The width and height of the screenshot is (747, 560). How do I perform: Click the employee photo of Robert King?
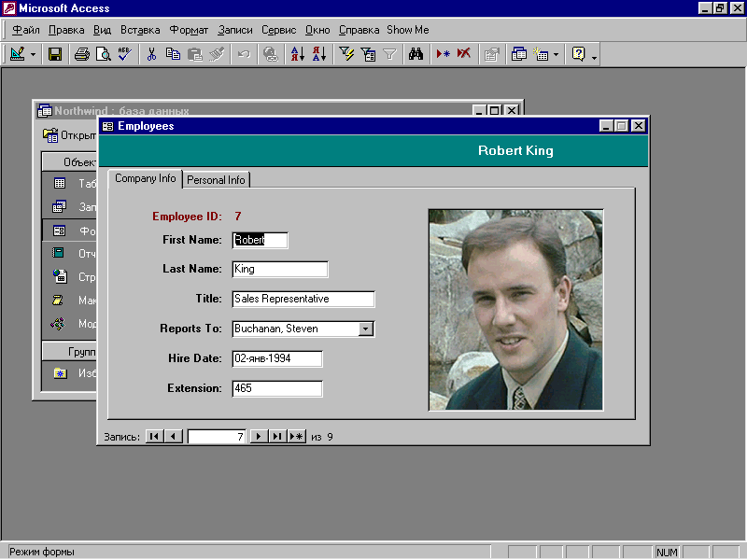point(516,310)
